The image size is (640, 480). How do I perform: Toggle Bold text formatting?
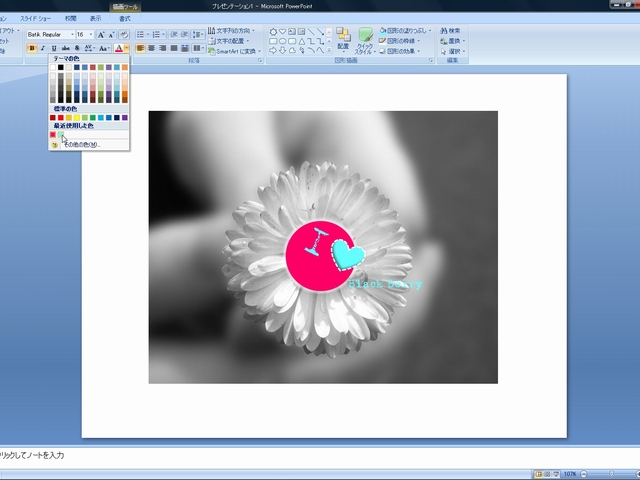(32, 48)
